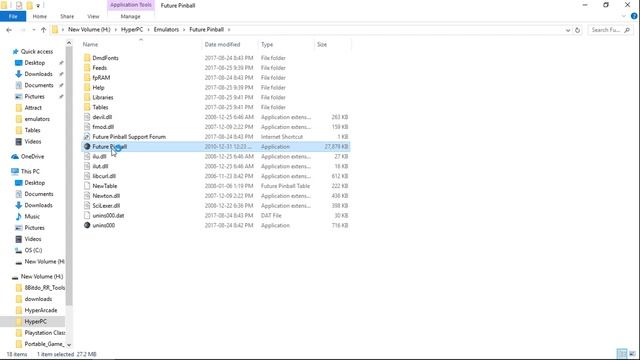Screen dimensions: 640x360
Task: Go up one folder level arrow
Action: click(x=43, y=30)
